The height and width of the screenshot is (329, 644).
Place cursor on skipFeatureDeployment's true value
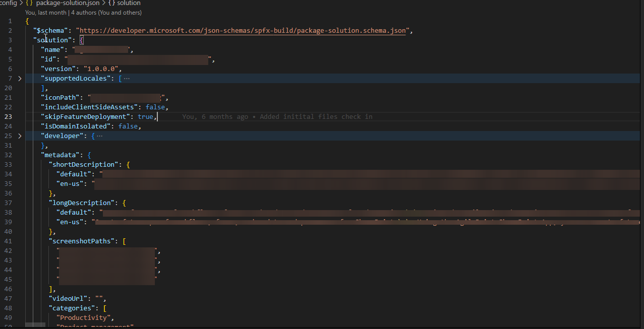click(x=145, y=116)
